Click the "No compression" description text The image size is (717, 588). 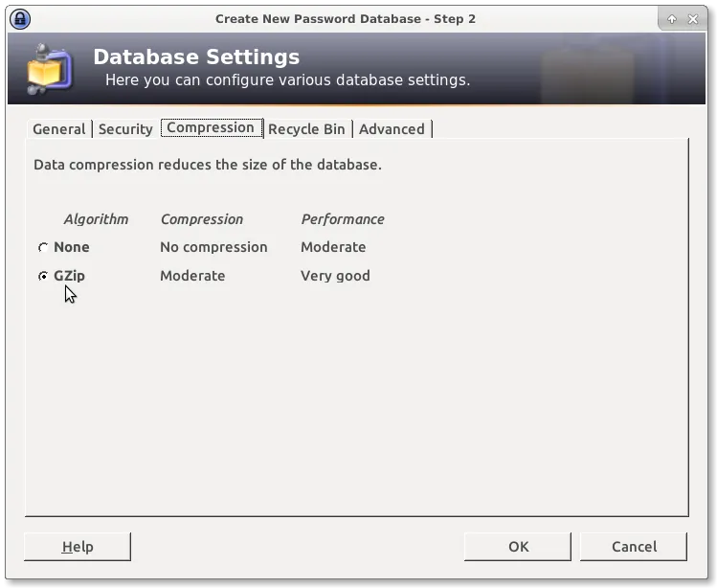tap(213, 247)
